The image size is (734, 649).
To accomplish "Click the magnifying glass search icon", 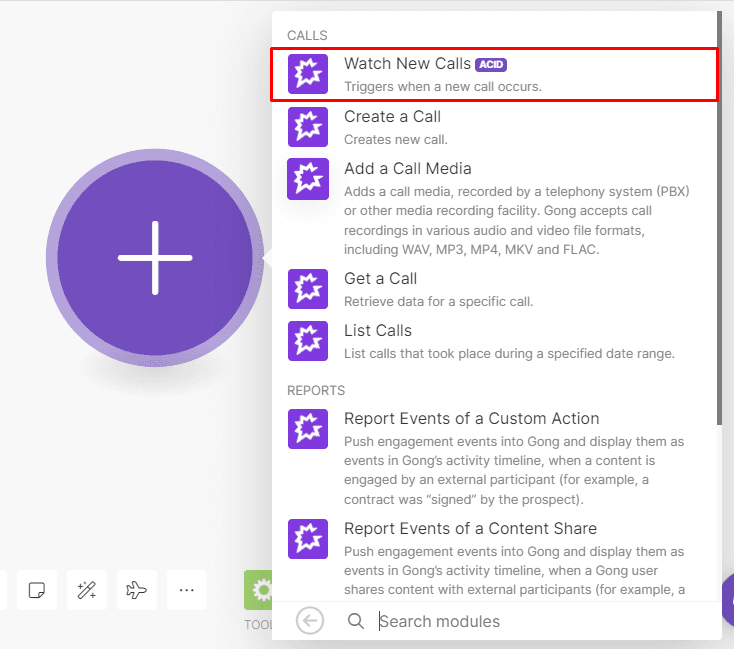I will click(x=355, y=621).
